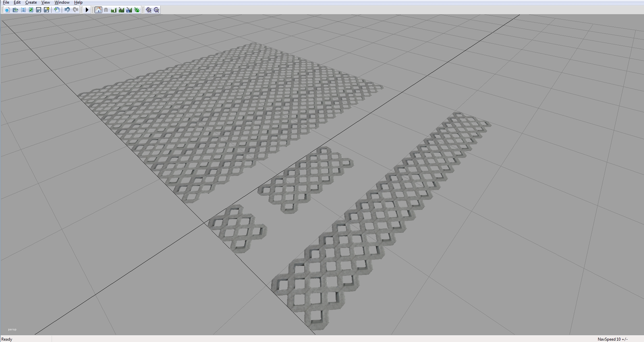This screenshot has width=644, height=342.
Task: Select the green foliage plant tool
Action: (137, 10)
